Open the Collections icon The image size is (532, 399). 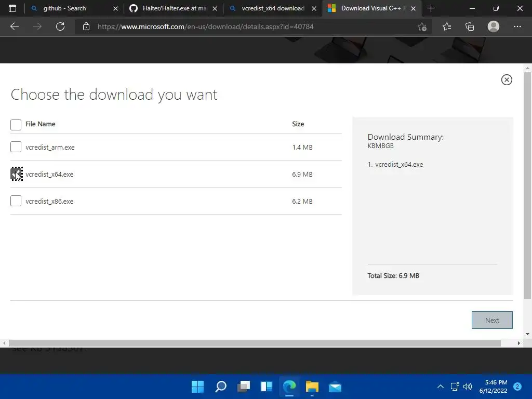pyautogui.click(x=470, y=26)
